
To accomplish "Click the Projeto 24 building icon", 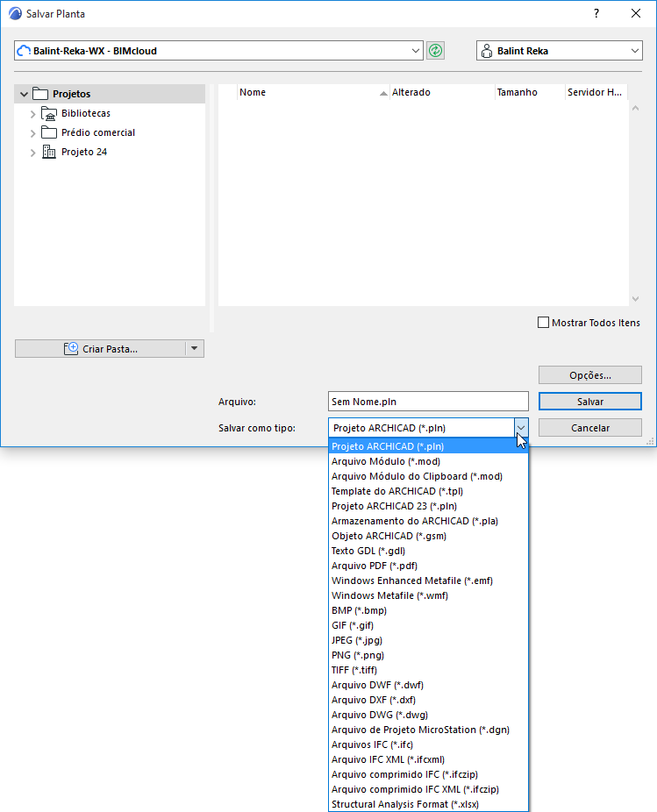I will [49, 152].
